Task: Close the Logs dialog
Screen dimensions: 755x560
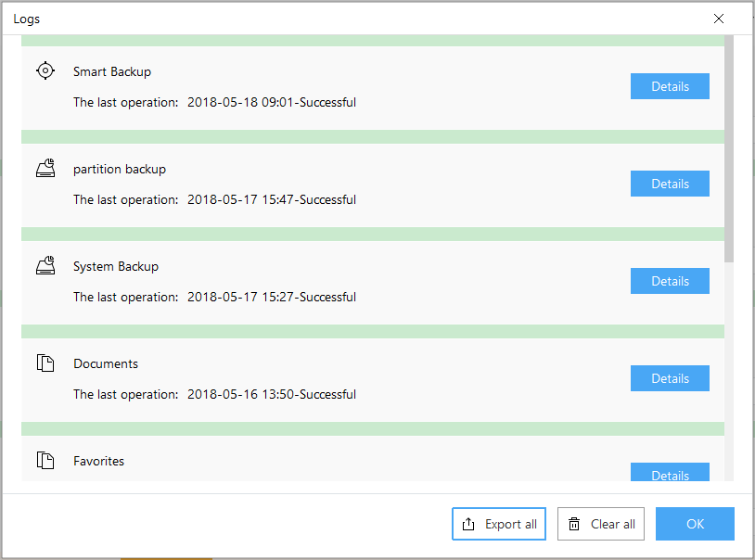Action: pos(719,19)
